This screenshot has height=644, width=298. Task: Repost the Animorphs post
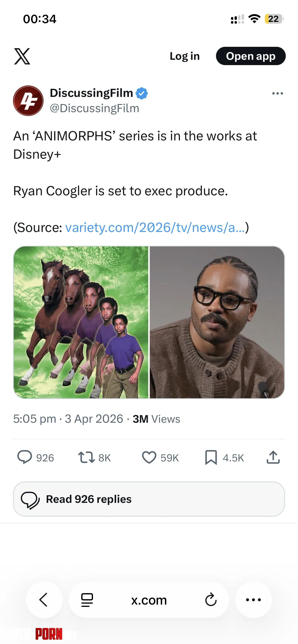86,457
